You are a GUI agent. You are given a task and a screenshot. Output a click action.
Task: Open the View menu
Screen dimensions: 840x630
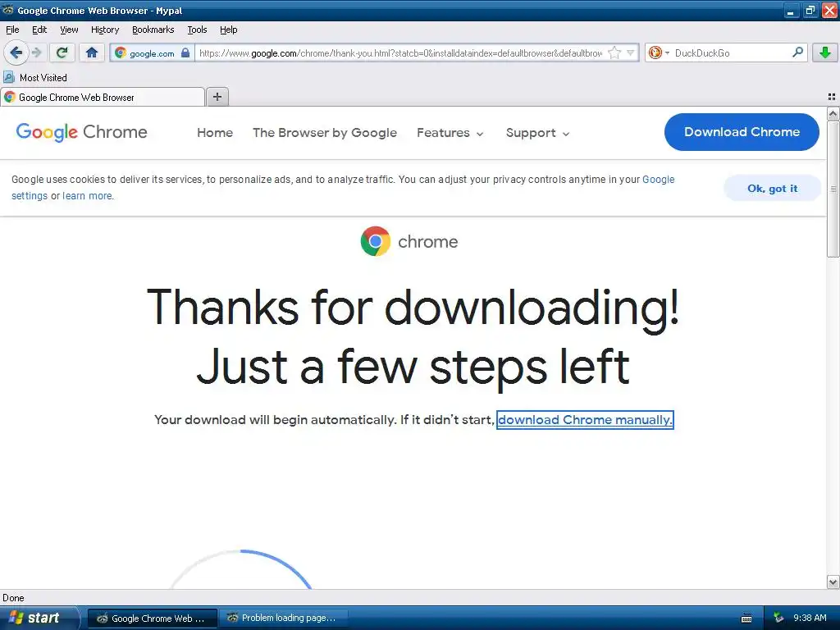[69, 30]
